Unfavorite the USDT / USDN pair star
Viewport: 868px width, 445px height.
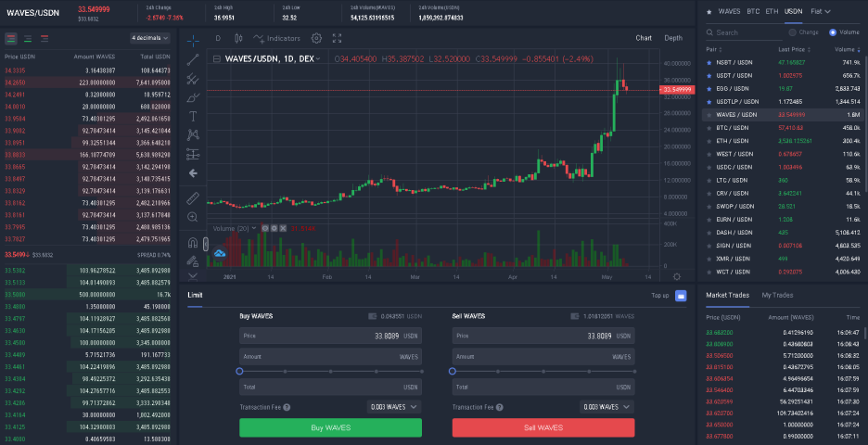[709, 76]
